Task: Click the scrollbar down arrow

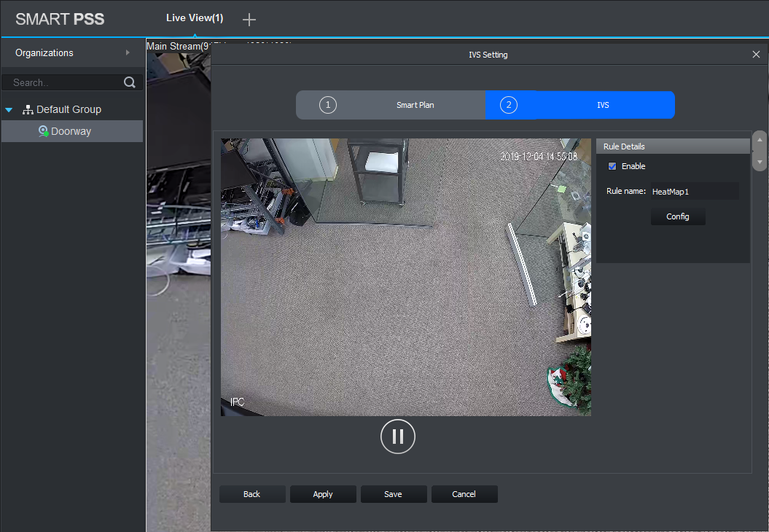Action: tap(760, 162)
